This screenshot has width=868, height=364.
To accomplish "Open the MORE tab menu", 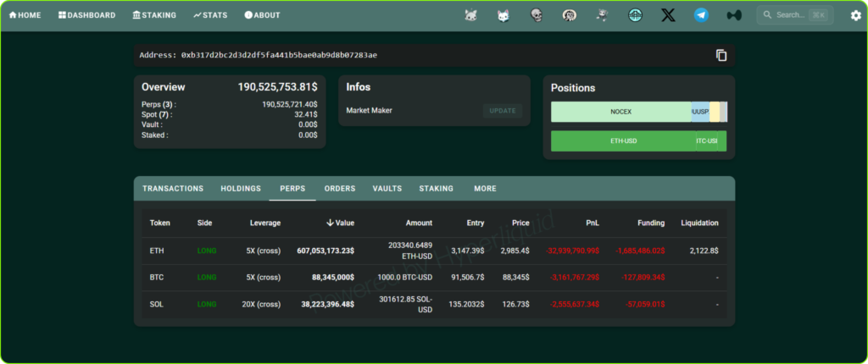I will click(485, 189).
